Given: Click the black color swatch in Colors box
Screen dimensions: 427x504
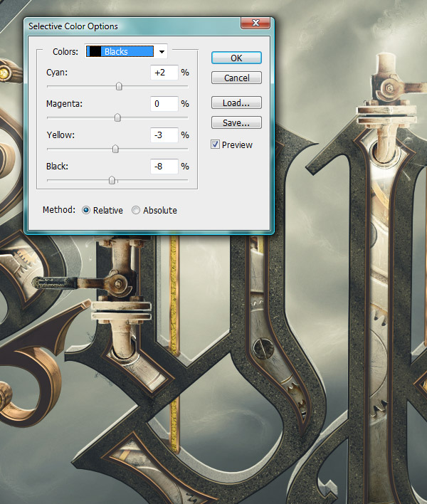Looking at the screenshot, I should (x=95, y=51).
